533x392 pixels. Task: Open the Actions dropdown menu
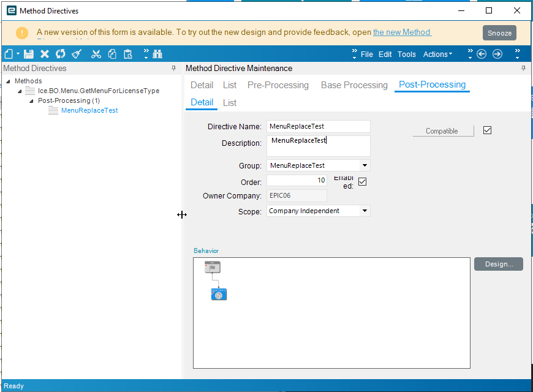tap(437, 55)
